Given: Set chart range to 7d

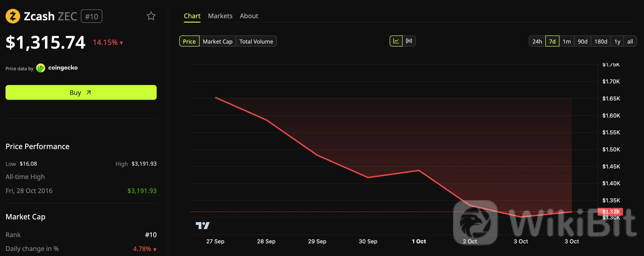Looking at the screenshot, I should 552,41.
